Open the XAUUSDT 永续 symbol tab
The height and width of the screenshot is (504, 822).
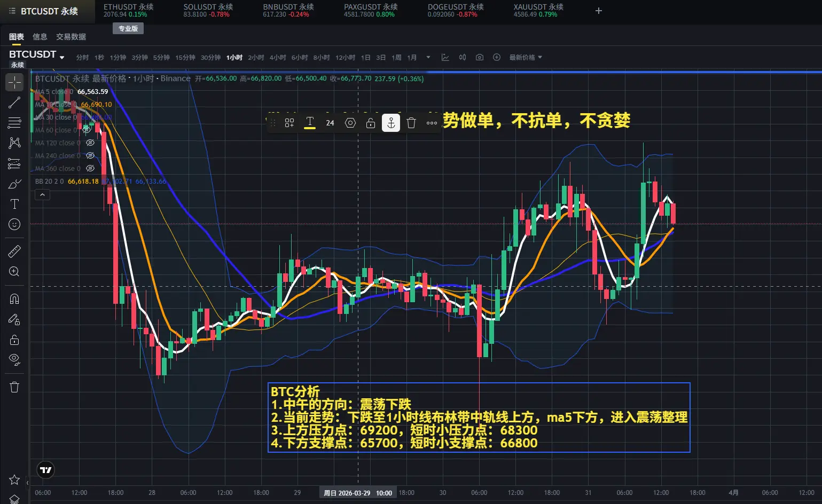538,10
